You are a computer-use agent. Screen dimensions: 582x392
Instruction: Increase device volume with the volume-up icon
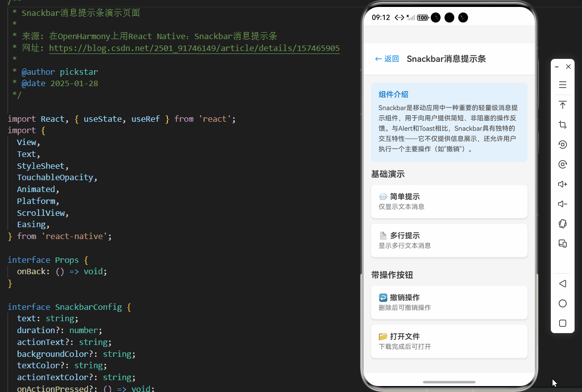(x=562, y=184)
